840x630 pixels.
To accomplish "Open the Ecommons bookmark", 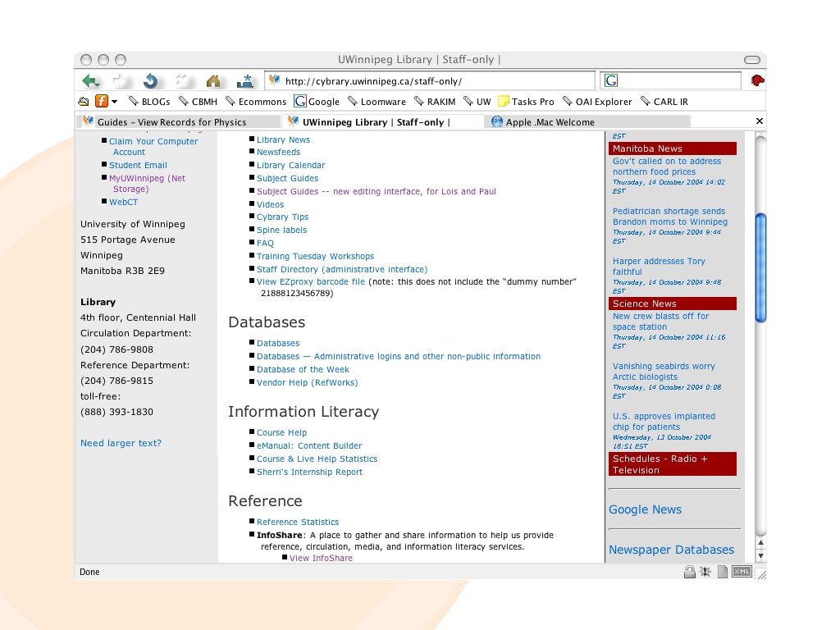I will coord(256,101).
